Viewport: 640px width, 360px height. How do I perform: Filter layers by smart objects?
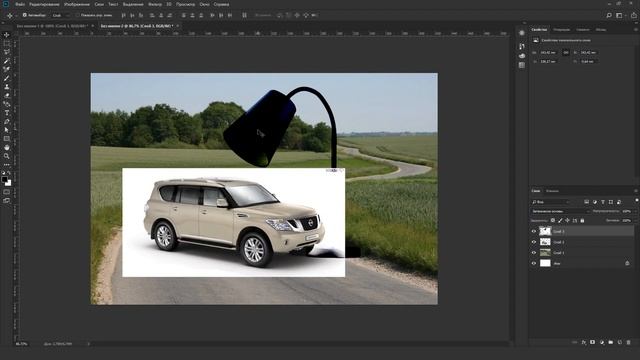pyautogui.click(x=619, y=202)
